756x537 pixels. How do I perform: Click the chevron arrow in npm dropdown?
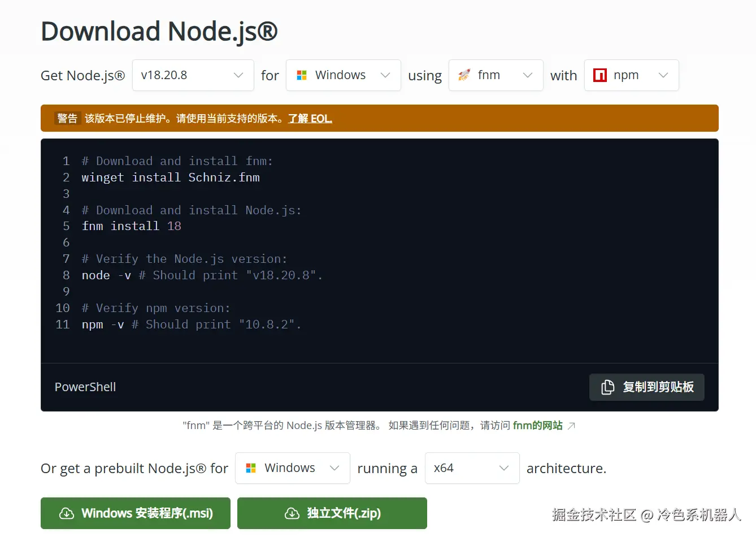click(x=663, y=75)
